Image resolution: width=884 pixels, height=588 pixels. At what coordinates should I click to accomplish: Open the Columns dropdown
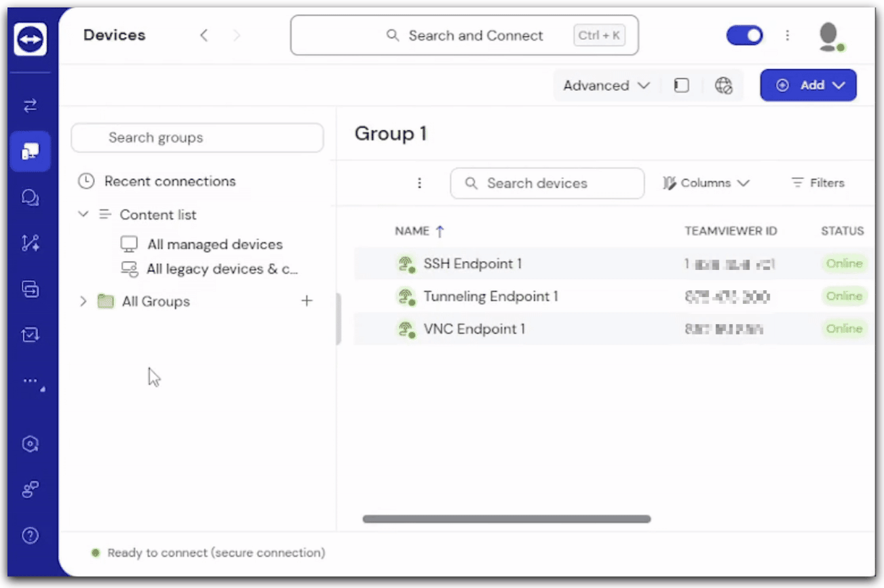tap(706, 183)
